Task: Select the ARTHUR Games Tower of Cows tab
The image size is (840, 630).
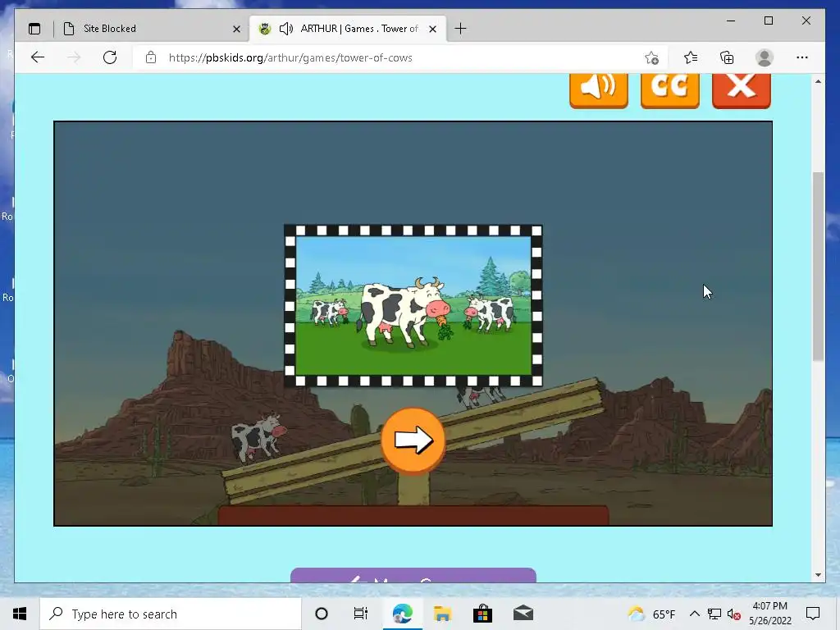Action: coord(346,29)
